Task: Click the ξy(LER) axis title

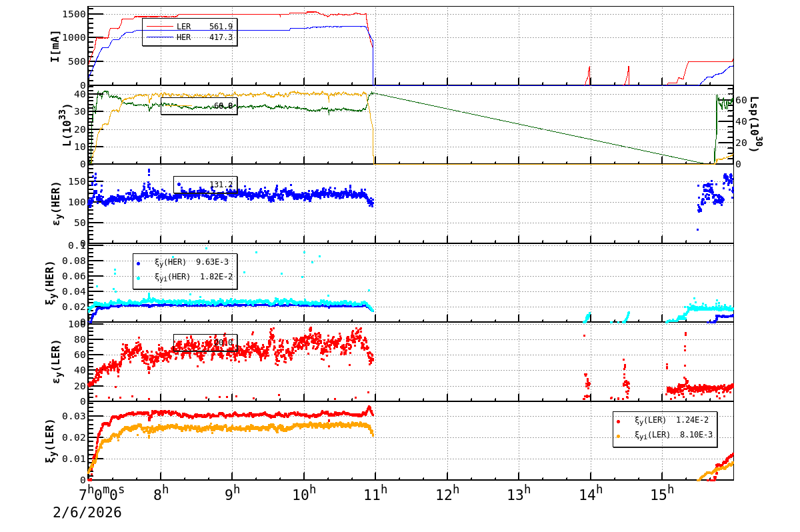Action: (x=52, y=441)
